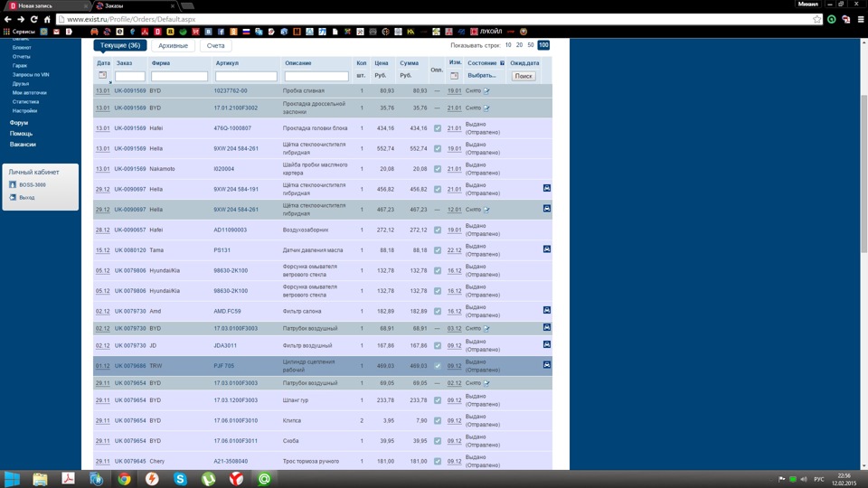Screen dimensions: 868x488
Task: Open note icon in Прокладка дроссельной заслонки row
Action: [x=486, y=108]
